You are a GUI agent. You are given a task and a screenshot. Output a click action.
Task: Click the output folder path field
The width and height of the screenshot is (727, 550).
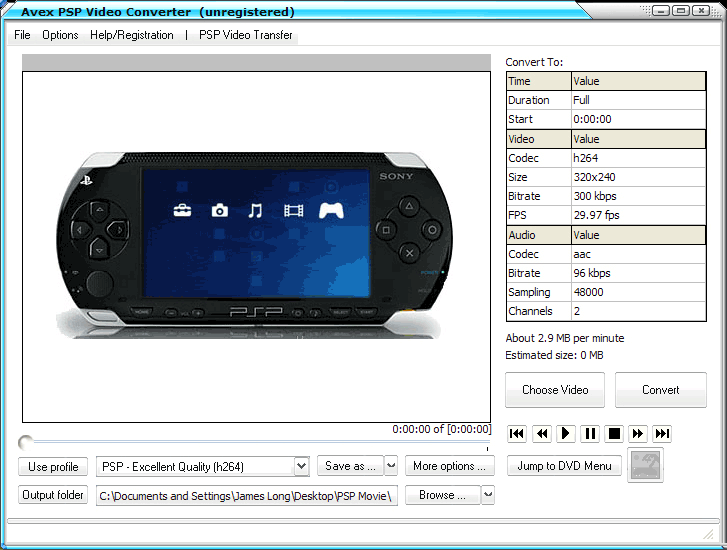(246, 496)
